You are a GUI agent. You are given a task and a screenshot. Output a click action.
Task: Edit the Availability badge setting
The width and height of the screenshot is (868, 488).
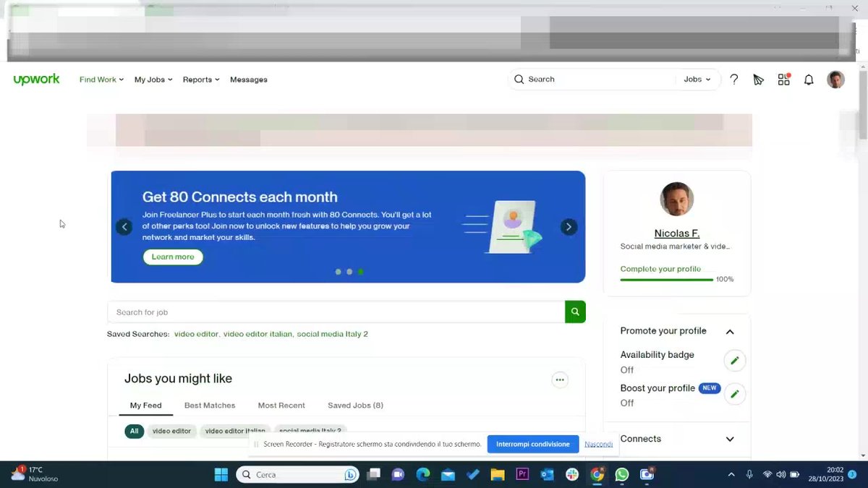[x=734, y=360]
